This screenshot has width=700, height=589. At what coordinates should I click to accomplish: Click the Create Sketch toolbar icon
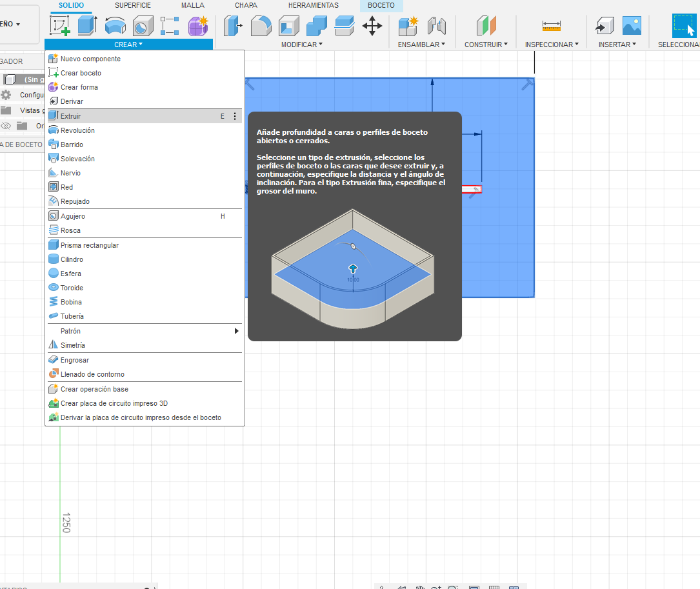pos(60,26)
